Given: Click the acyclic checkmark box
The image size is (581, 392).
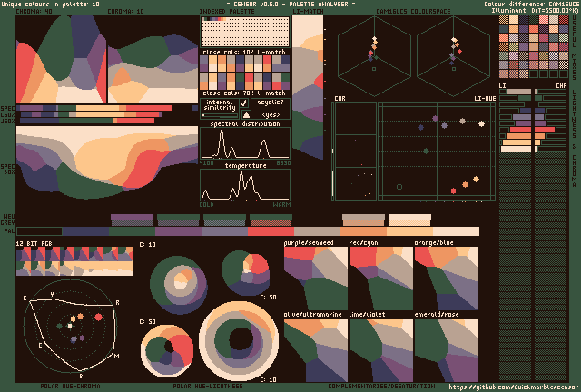Looking at the screenshot, I should [245, 103].
